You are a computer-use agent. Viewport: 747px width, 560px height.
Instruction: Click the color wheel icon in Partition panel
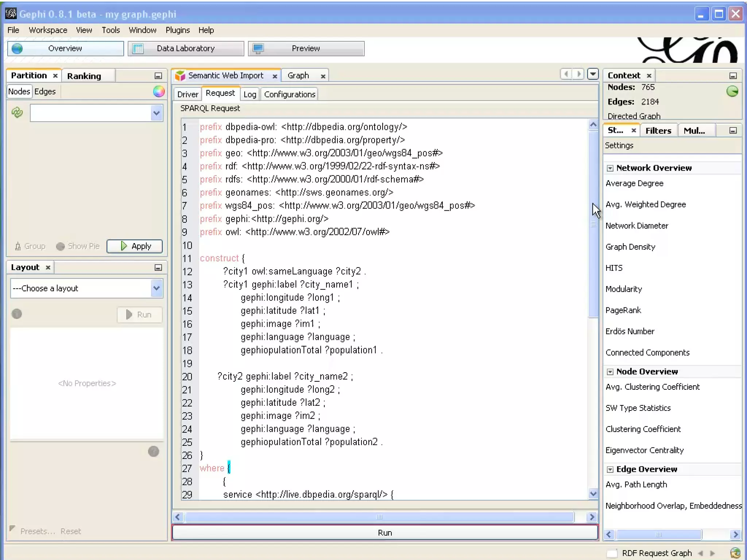coord(159,92)
